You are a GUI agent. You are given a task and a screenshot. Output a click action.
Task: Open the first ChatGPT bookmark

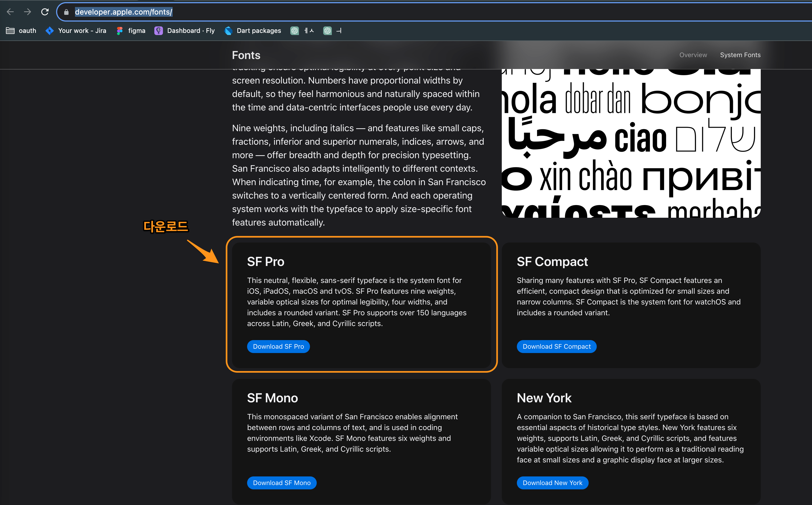click(x=302, y=31)
